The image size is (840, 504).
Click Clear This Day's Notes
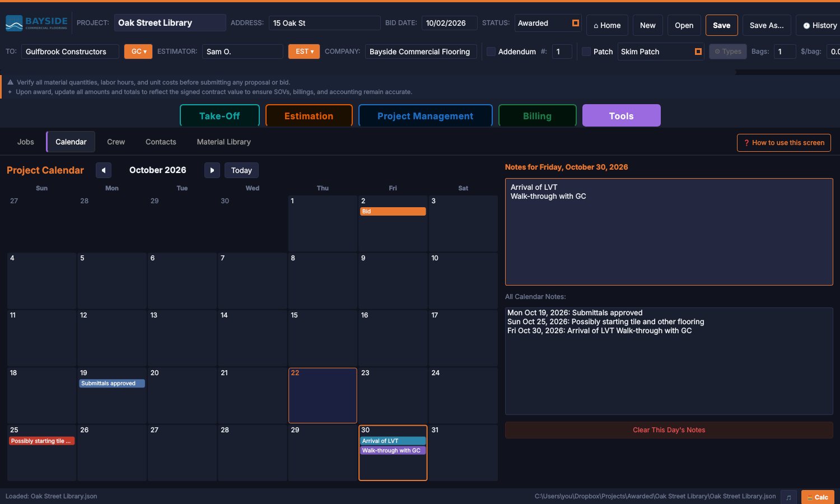pyautogui.click(x=669, y=430)
